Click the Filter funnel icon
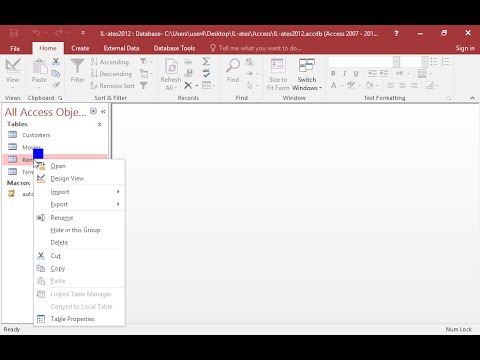The width and height of the screenshot is (480, 360). (77, 66)
